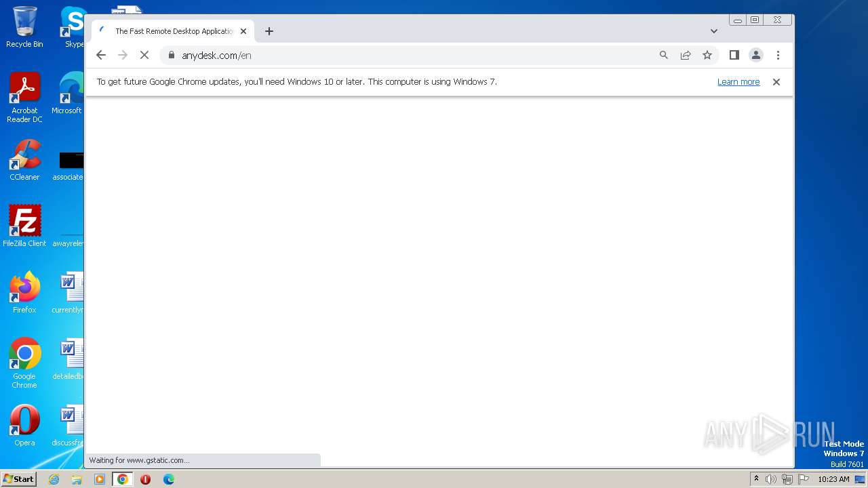The image size is (868, 488).
Task: Launch CCleaner desktop shortcut
Action: coord(24,160)
